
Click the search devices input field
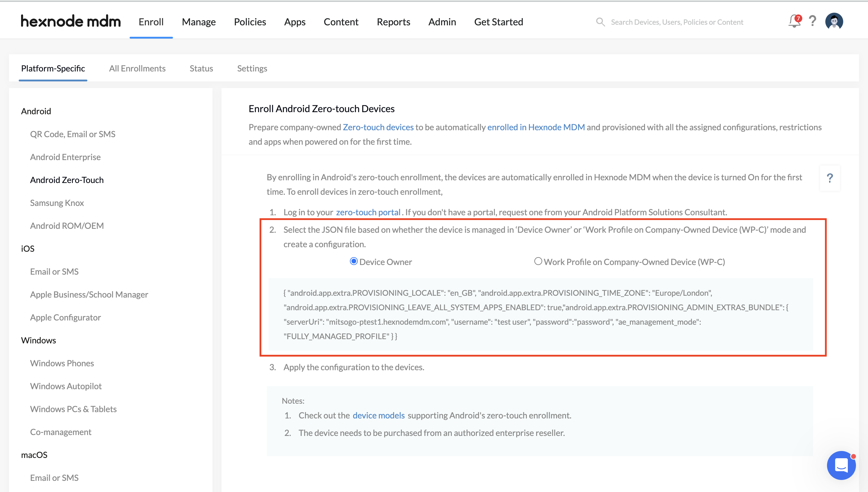click(x=677, y=22)
